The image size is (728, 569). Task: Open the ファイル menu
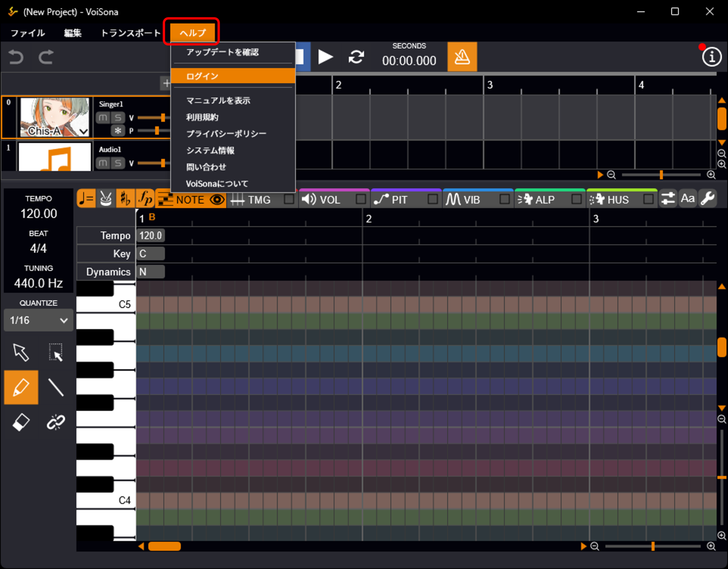click(28, 33)
